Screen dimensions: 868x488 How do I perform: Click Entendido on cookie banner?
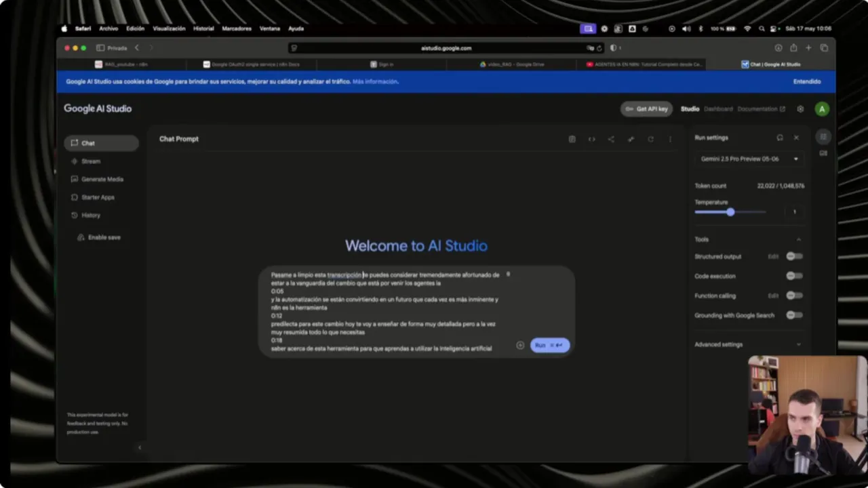point(807,81)
